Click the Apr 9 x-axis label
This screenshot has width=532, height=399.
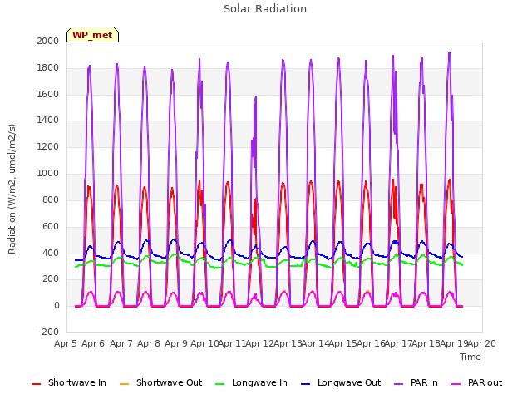click(176, 343)
